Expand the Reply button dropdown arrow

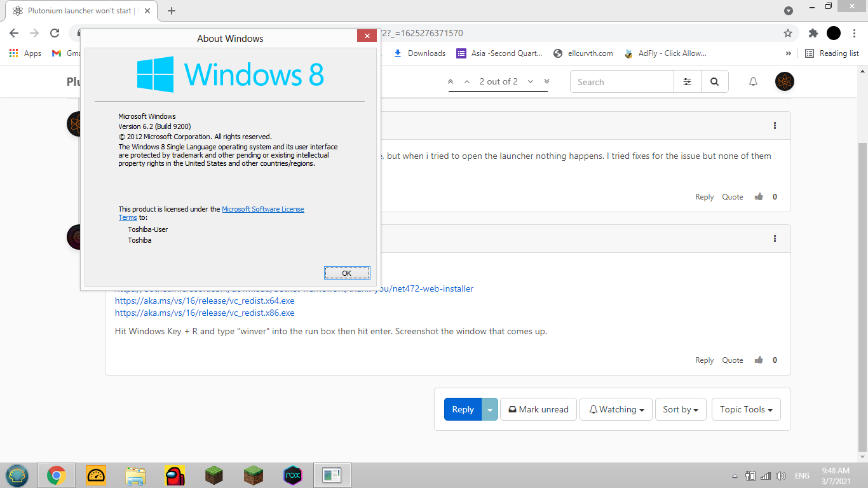490,409
